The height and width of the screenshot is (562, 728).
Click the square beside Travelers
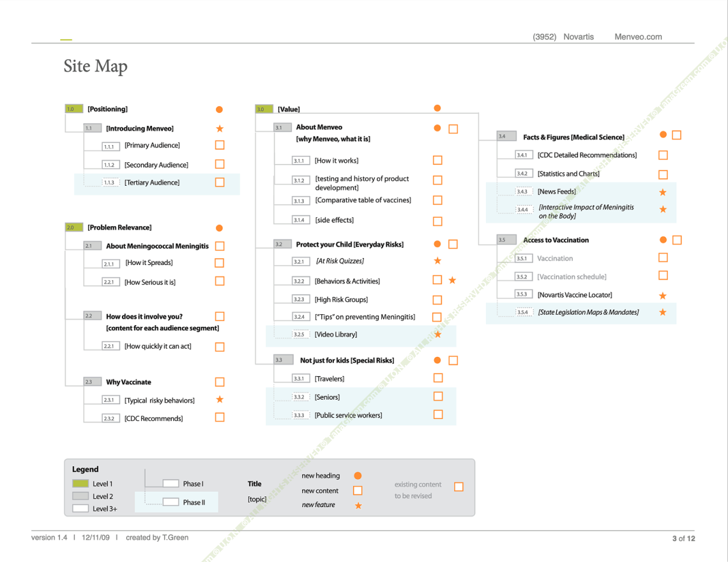click(x=438, y=377)
